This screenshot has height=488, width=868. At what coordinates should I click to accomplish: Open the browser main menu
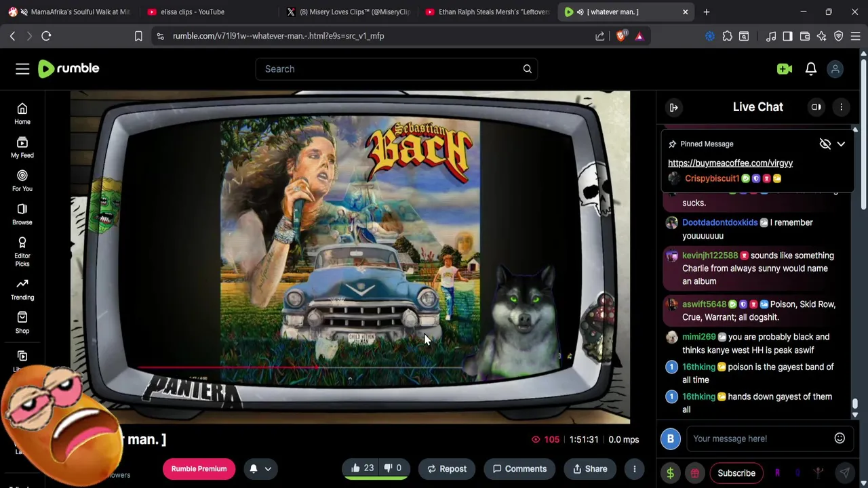coord(856,36)
